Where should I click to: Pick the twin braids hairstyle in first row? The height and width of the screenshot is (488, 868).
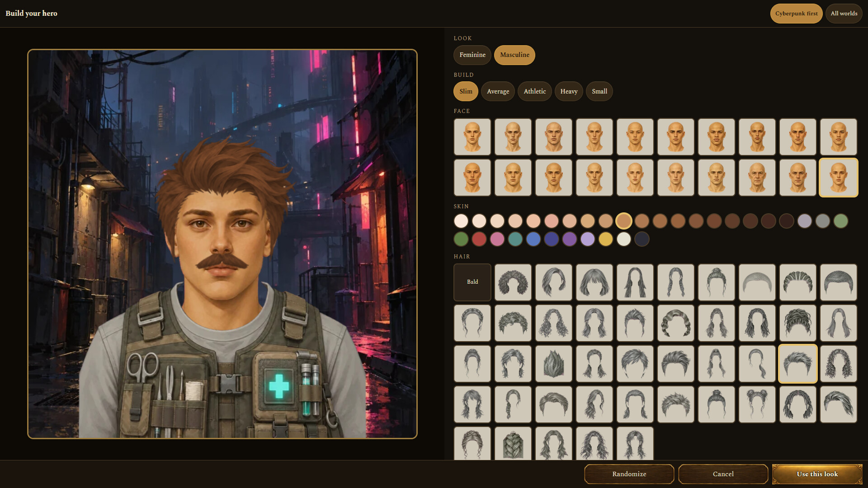676,282
